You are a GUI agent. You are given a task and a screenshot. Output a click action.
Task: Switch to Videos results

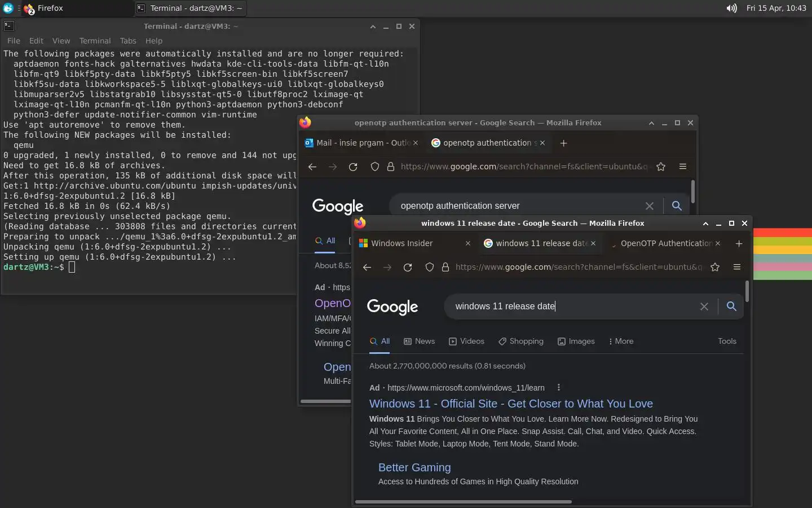[x=466, y=341]
